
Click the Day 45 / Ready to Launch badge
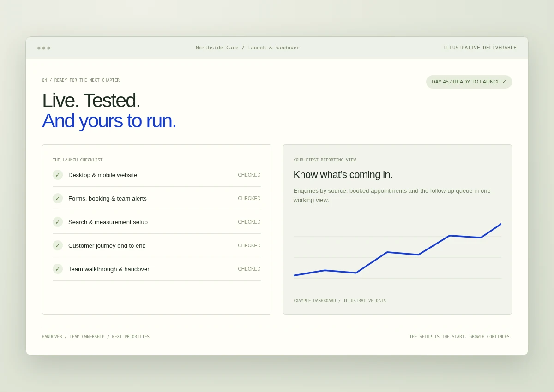[469, 82]
